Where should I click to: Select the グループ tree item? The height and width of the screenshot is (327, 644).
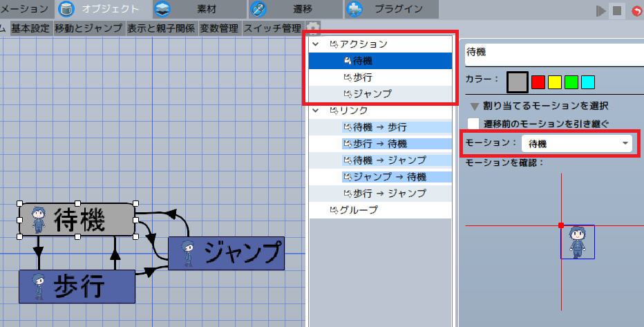380,210
